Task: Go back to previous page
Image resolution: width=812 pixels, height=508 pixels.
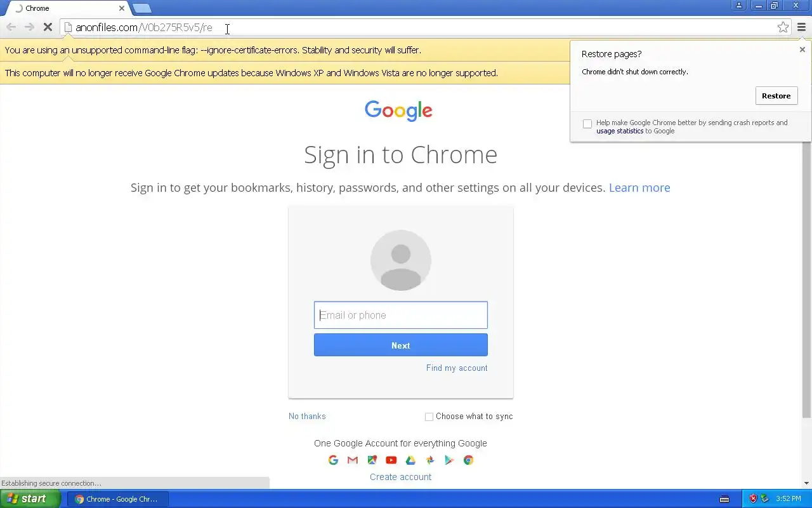Action: [11, 27]
